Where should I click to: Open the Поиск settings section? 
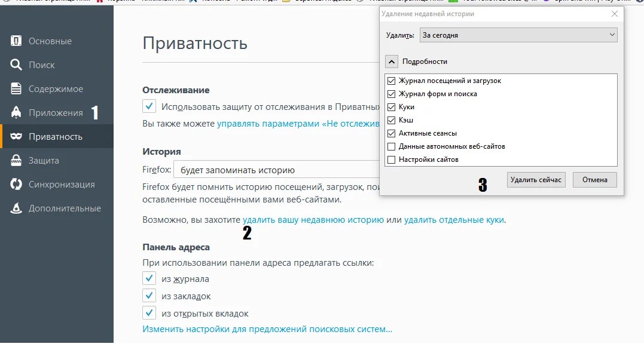click(57, 65)
